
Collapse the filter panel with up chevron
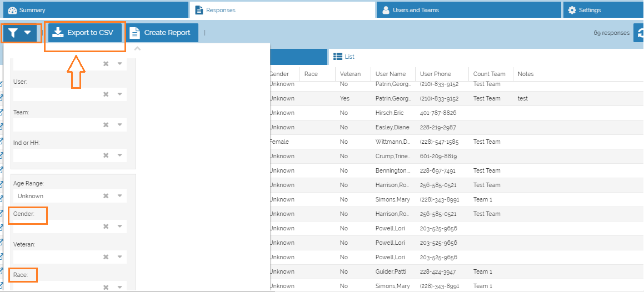tap(137, 49)
